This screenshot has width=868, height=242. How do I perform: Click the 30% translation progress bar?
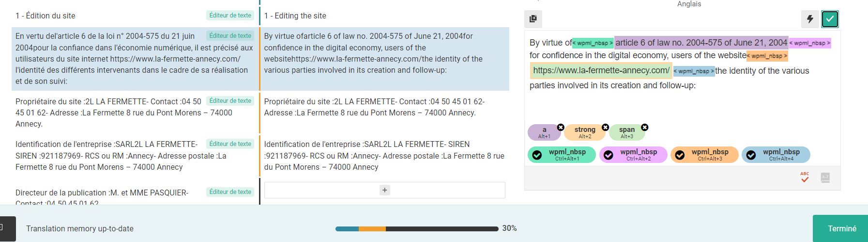tap(416, 228)
